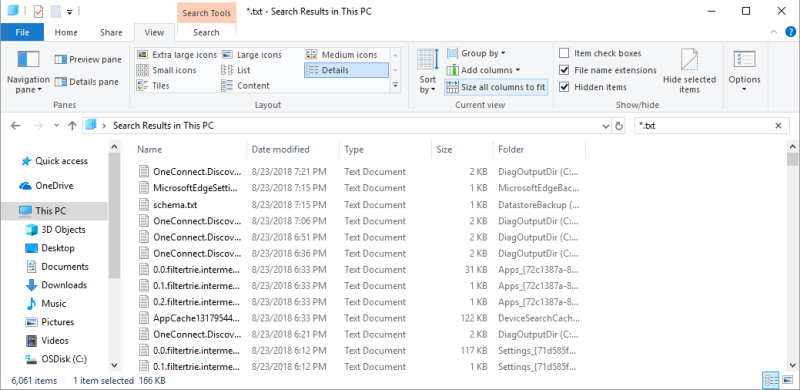Switch to the Search tab
Viewport: 800px width, 390px height.
tap(206, 32)
